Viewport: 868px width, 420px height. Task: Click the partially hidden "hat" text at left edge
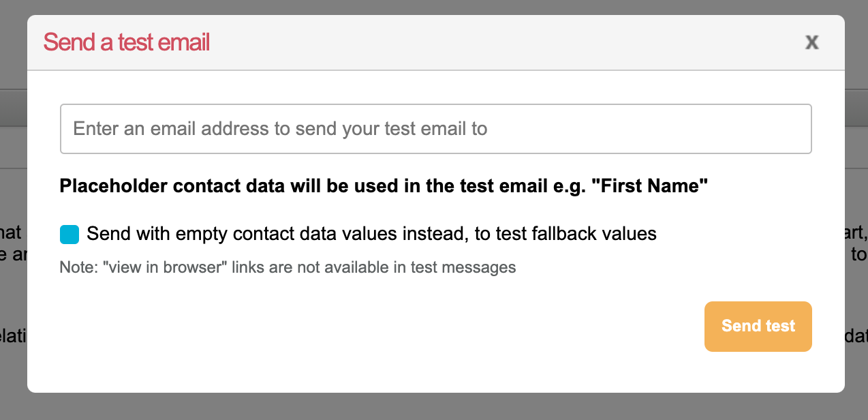pos(11,234)
